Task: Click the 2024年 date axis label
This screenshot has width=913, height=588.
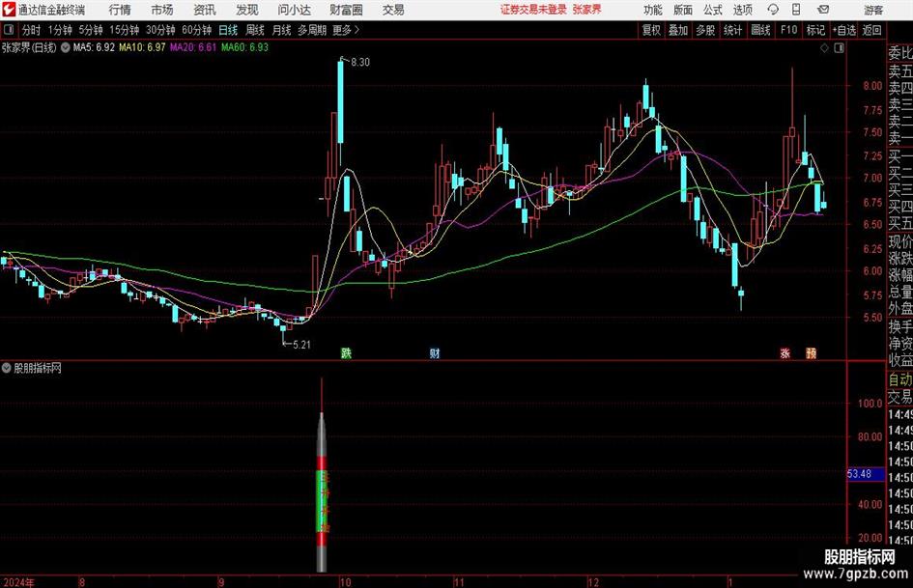Action: pyautogui.click(x=18, y=582)
